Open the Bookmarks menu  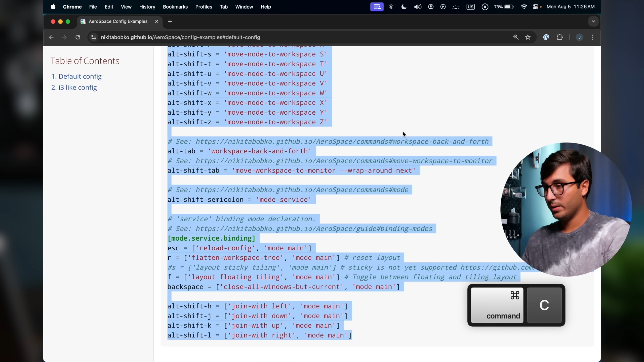click(x=175, y=7)
